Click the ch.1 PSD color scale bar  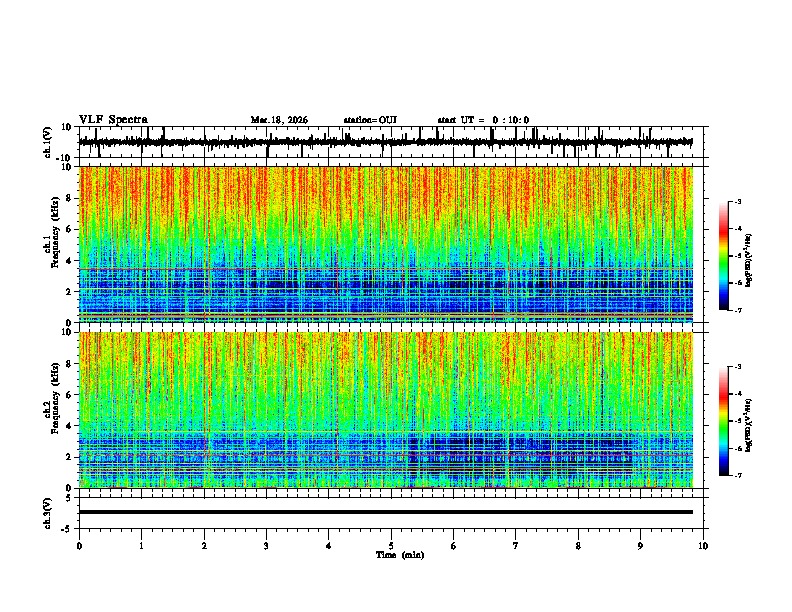(x=724, y=256)
